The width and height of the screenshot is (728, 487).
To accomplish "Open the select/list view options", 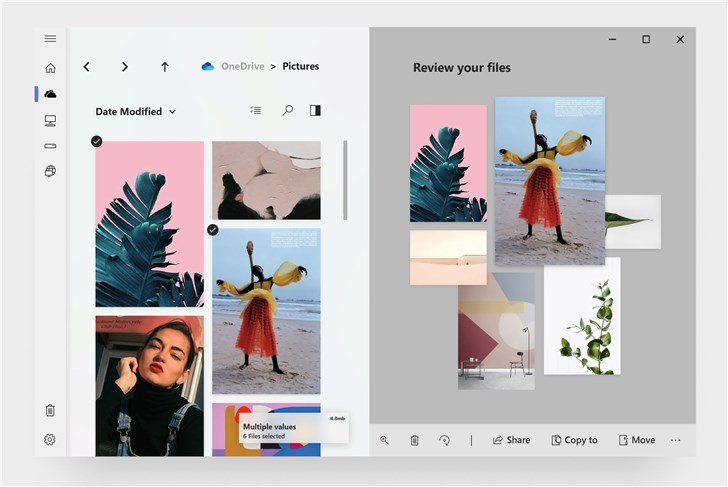I will click(x=256, y=111).
